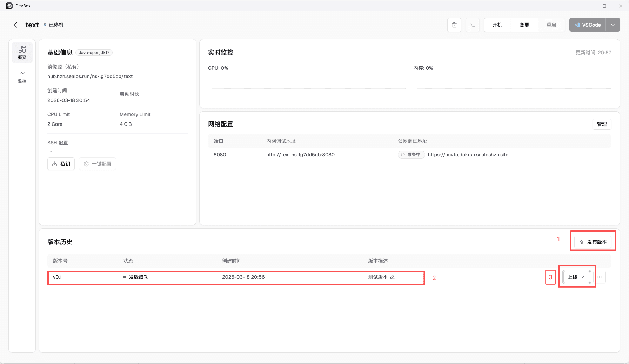The width and height of the screenshot is (629, 364).
Task: Delete the devbox with the trash icon
Action: point(454,25)
